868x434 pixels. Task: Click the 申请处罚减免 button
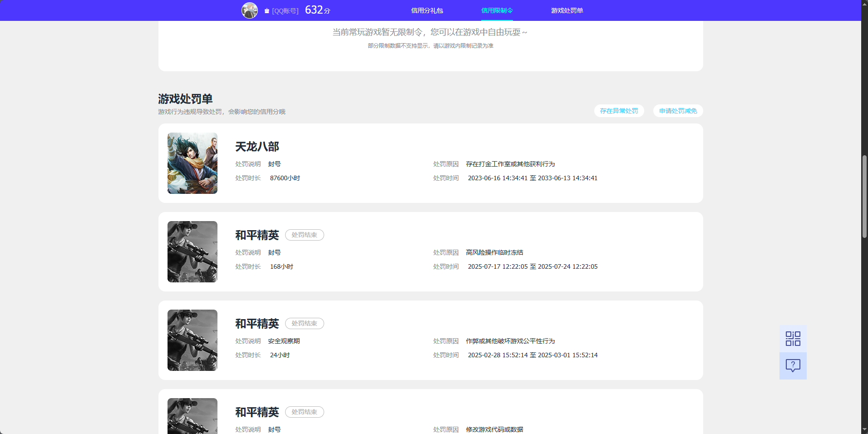[x=678, y=111]
